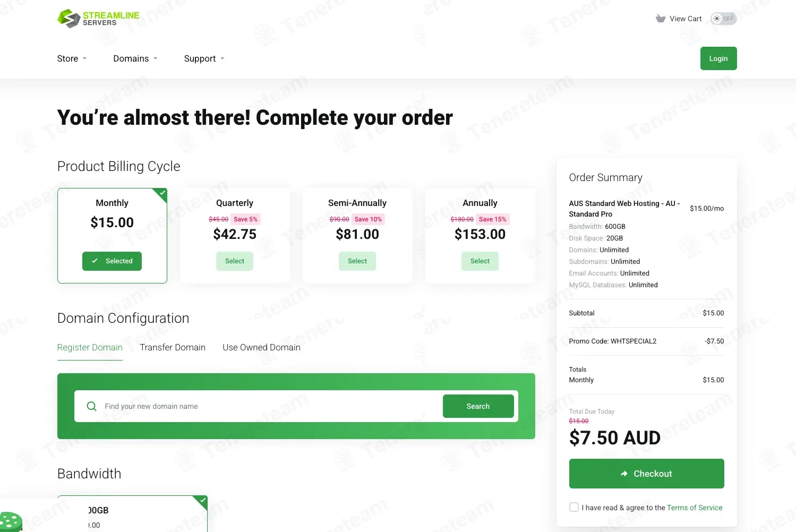This screenshot has width=796, height=532.
Task: Click the arrow icon on Checkout button
Action: (x=624, y=474)
